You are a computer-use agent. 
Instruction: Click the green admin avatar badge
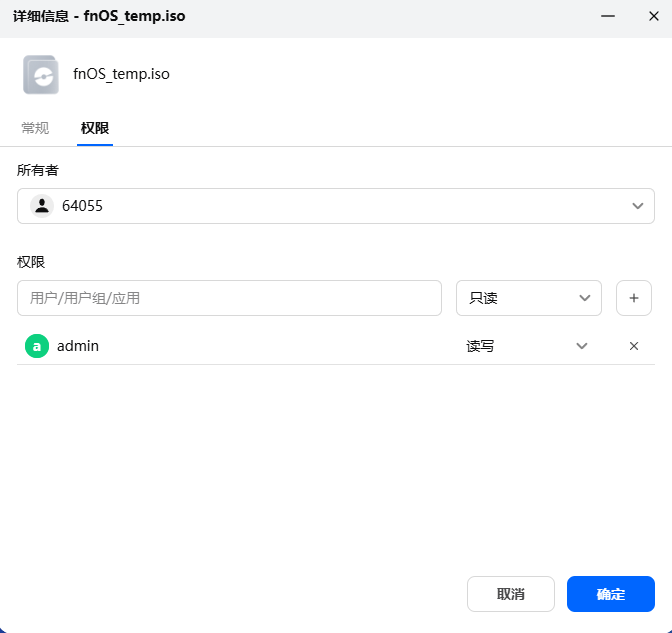[x=37, y=346]
